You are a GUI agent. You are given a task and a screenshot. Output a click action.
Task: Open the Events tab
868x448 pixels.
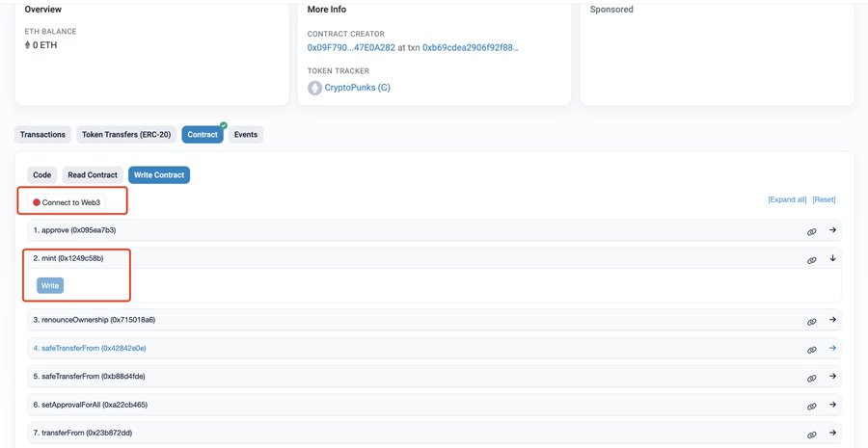(x=246, y=135)
